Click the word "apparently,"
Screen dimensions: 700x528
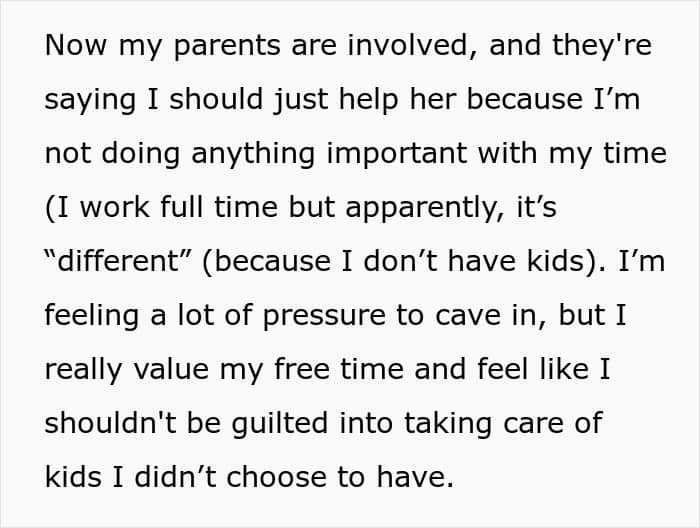pyautogui.click(x=425, y=209)
